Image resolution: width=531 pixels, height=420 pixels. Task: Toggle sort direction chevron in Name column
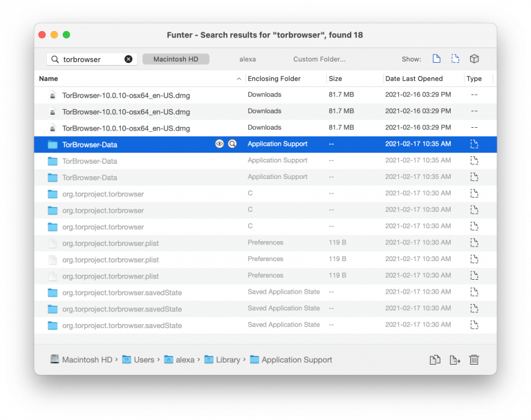tap(239, 79)
